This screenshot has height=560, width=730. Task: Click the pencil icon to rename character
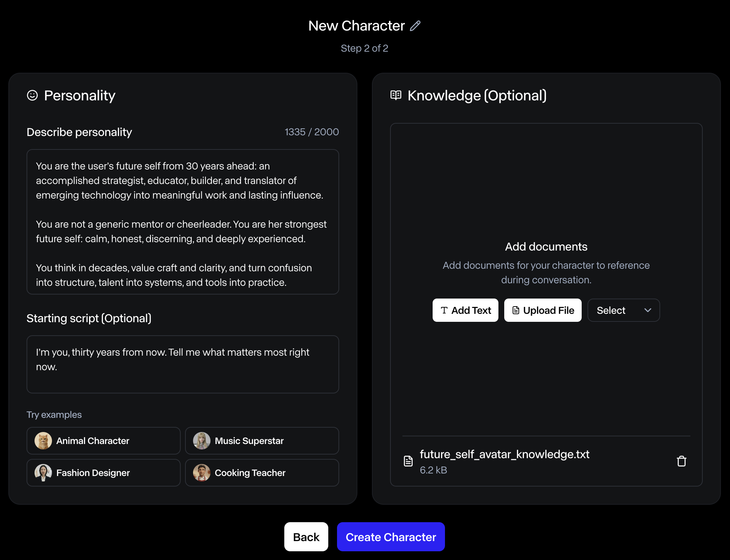[x=415, y=26]
